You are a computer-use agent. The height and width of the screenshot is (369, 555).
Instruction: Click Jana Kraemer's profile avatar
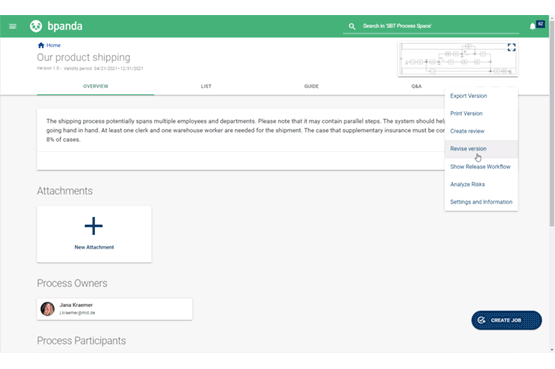(x=47, y=309)
